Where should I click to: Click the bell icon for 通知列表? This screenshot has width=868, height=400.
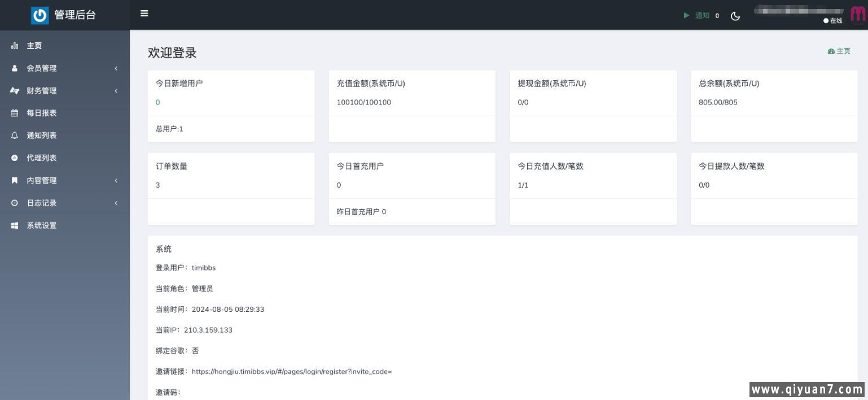(15, 136)
